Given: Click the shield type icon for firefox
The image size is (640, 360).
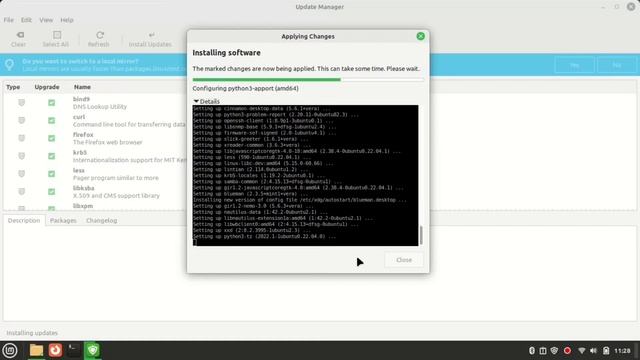Looking at the screenshot, I should 22,138.
